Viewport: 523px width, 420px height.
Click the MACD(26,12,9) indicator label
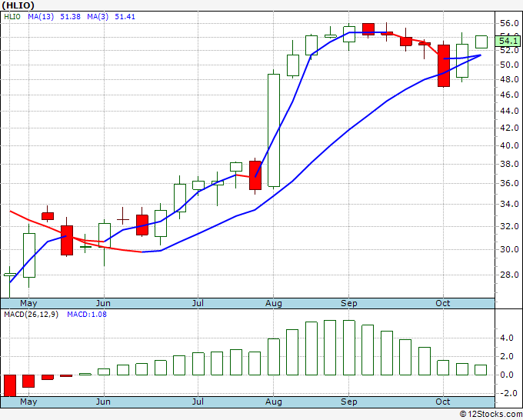pyautogui.click(x=31, y=315)
